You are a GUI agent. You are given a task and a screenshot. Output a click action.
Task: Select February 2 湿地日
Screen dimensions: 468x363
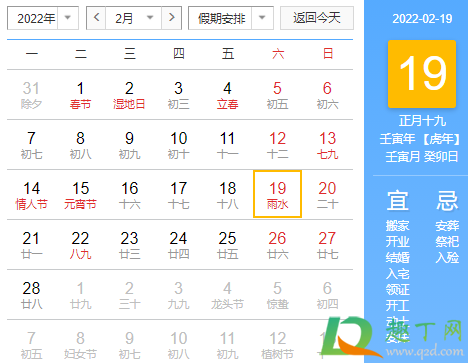click(x=129, y=95)
